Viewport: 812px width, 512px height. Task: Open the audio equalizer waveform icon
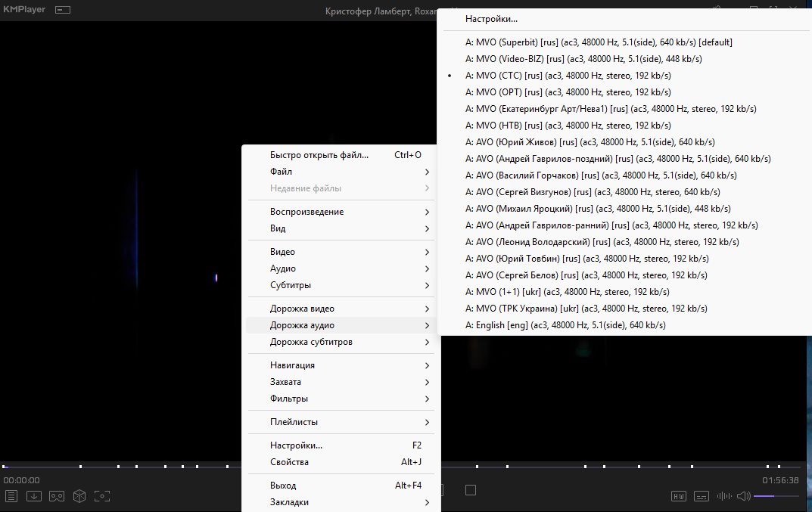coord(724,496)
